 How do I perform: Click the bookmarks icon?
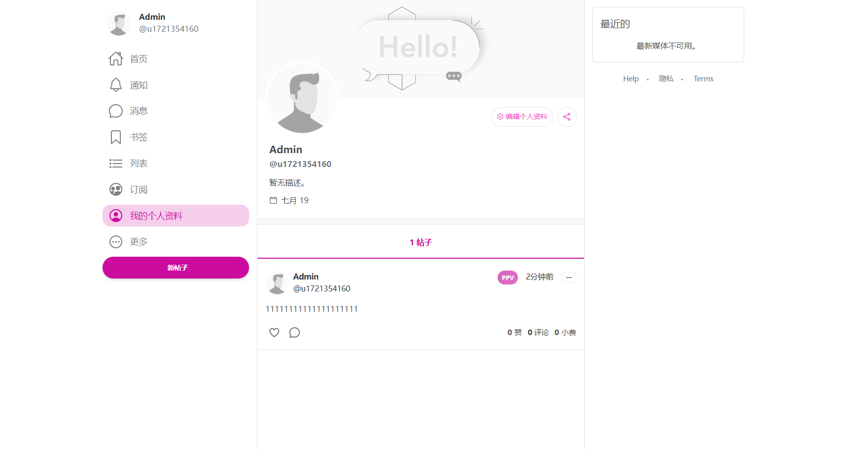tap(116, 137)
